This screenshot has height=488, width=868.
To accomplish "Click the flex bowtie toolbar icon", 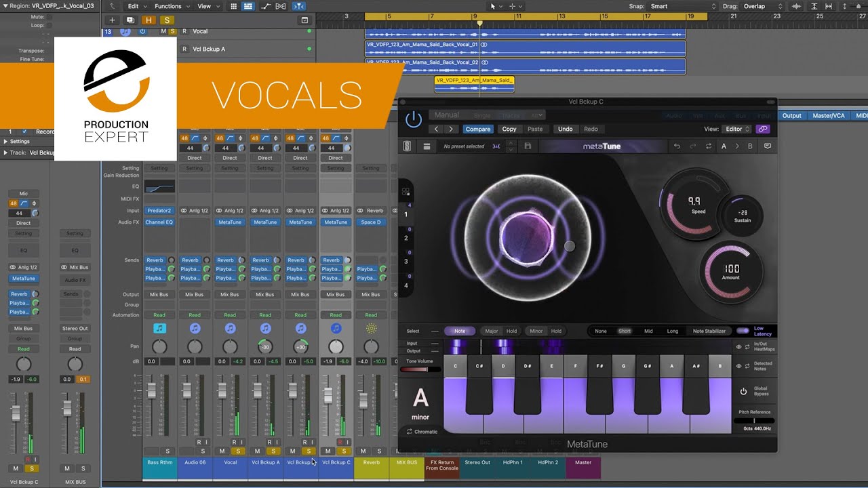I will 281,6.
